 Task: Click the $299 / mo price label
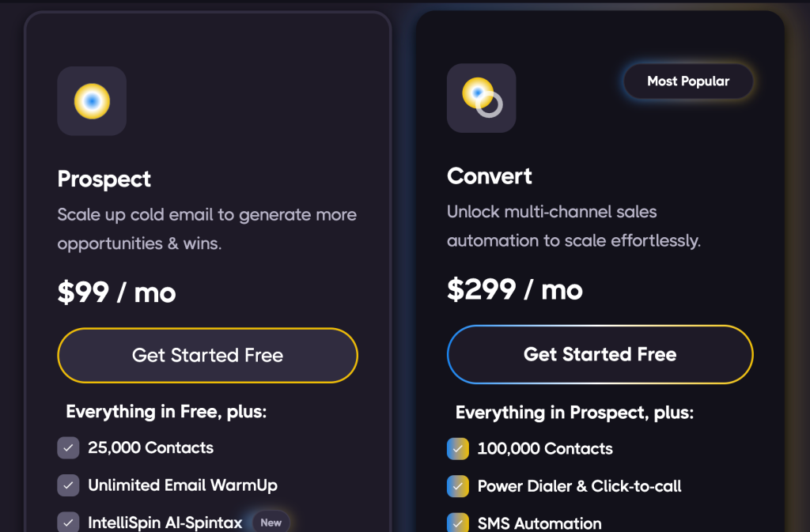coord(514,290)
